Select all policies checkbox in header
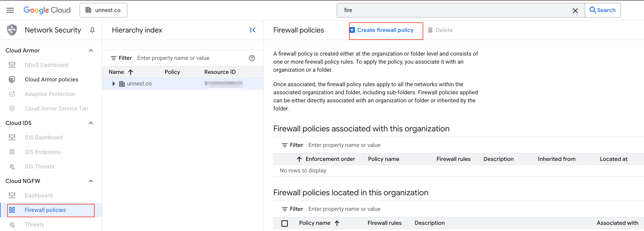 285,223
